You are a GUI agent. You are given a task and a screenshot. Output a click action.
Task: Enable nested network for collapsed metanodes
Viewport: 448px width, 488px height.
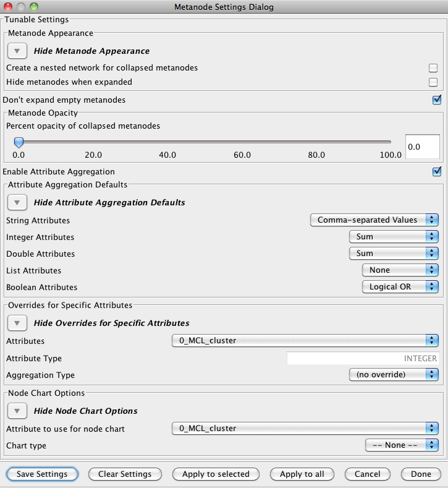(433, 67)
